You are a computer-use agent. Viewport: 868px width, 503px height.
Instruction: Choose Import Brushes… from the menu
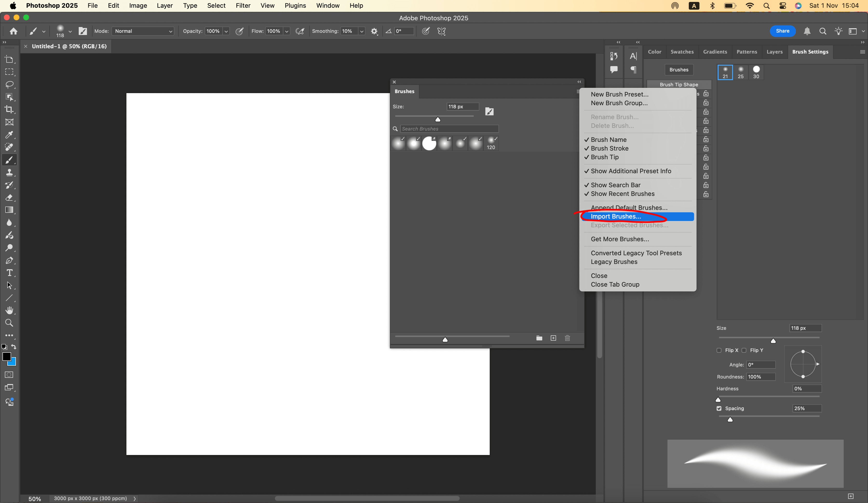pyautogui.click(x=616, y=216)
